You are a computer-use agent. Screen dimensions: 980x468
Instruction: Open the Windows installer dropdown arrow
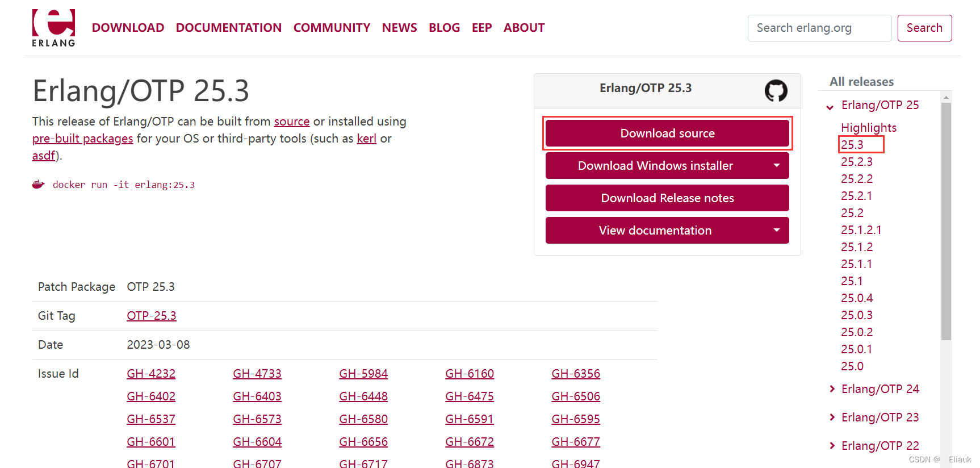[777, 166]
